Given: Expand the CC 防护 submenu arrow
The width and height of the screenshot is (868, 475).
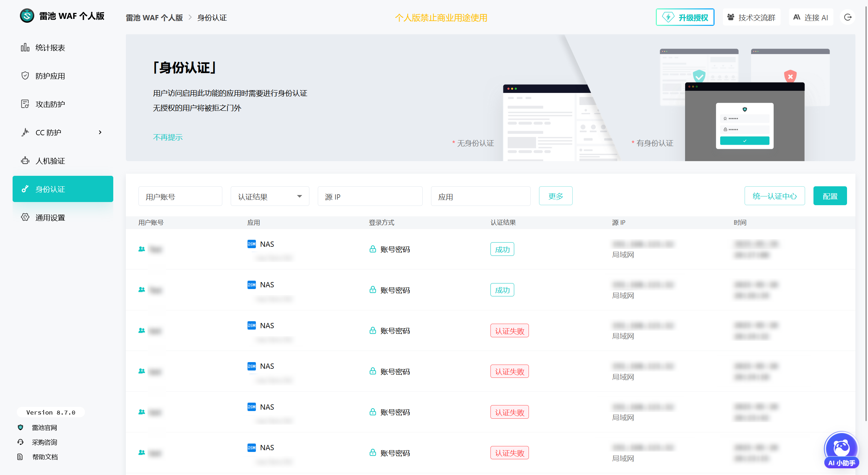Looking at the screenshot, I should click(x=100, y=132).
